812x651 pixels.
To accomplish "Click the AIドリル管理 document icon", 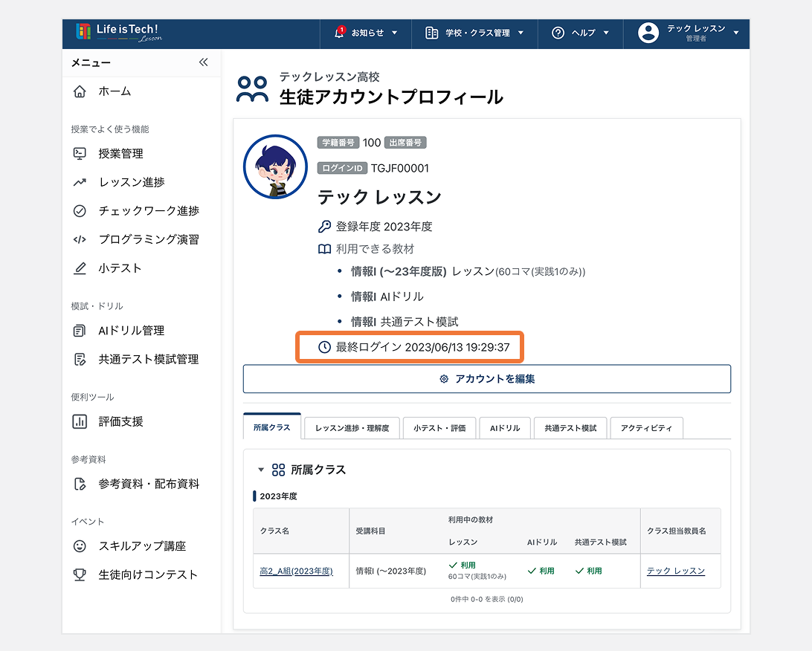I will click(x=80, y=331).
